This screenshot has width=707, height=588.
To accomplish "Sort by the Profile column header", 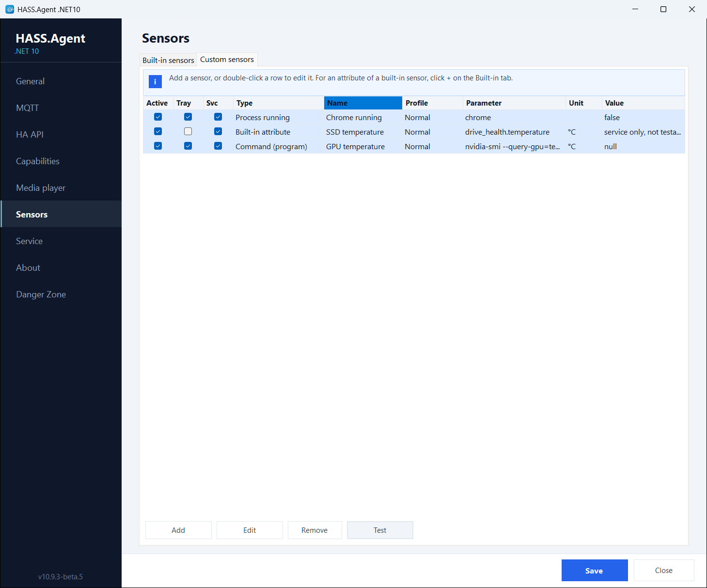I will 432,103.
